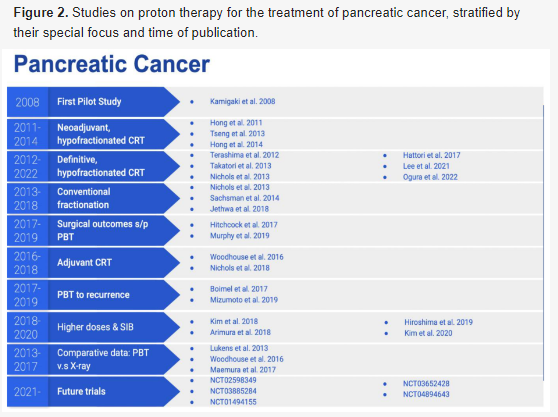Select the Lukens et al. 2013 citation
The width and height of the screenshot is (558, 417).
point(239,348)
